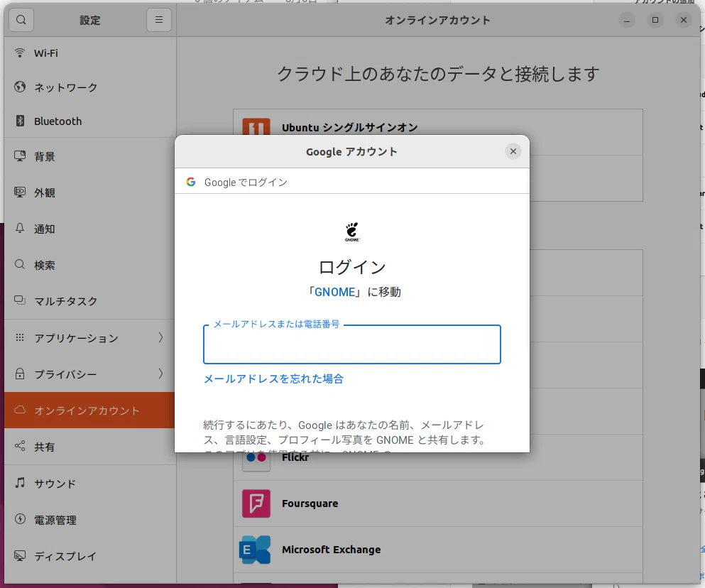Click the Google G logo in dialog

coord(191,182)
